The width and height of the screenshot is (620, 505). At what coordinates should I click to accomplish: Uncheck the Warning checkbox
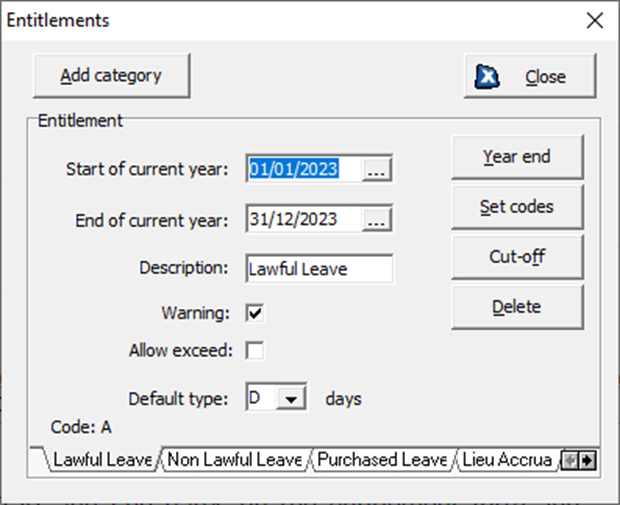pos(255,314)
